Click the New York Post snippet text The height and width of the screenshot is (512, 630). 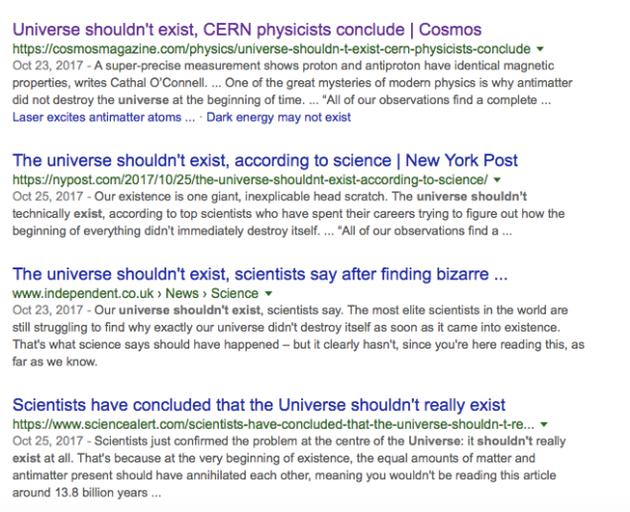pyautogui.click(x=288, y=214)
